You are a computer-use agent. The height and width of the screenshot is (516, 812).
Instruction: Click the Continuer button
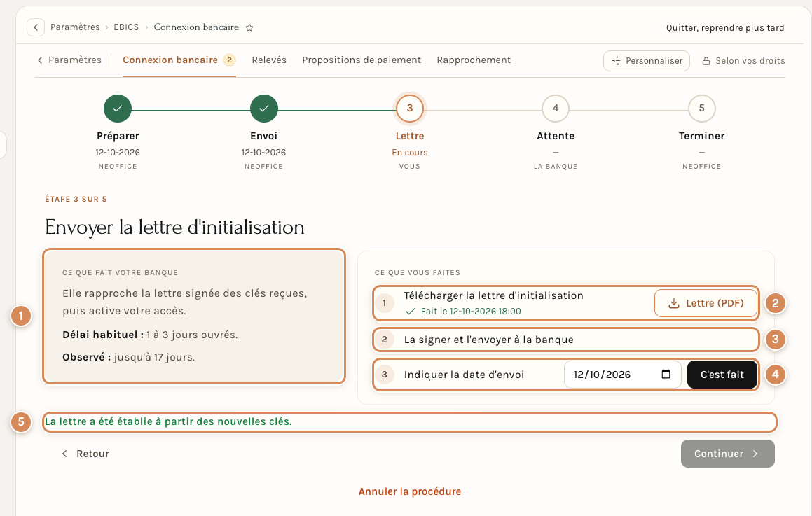click(728, 454)
